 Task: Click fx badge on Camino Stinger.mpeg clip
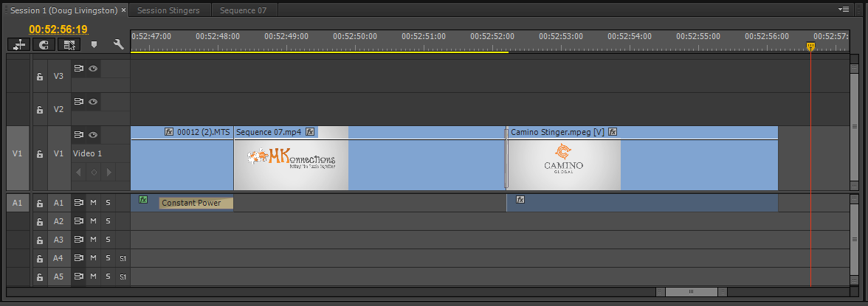(613, 132)
